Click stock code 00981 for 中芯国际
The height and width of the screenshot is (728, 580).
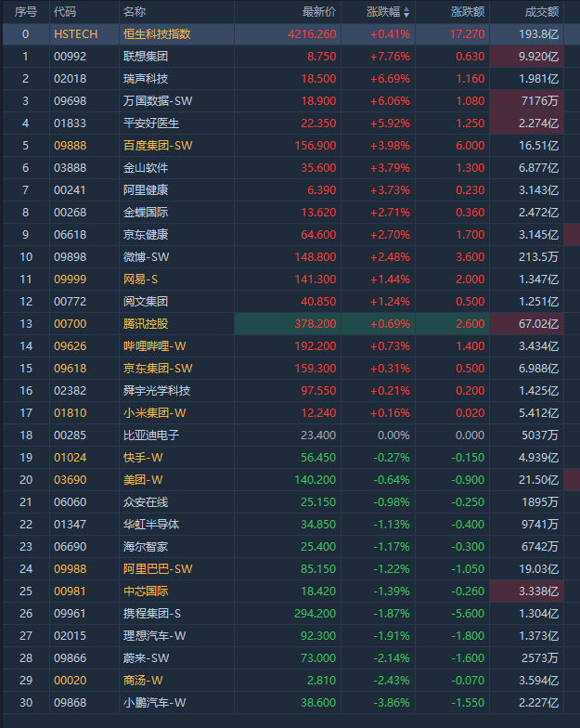coord(70,591)
